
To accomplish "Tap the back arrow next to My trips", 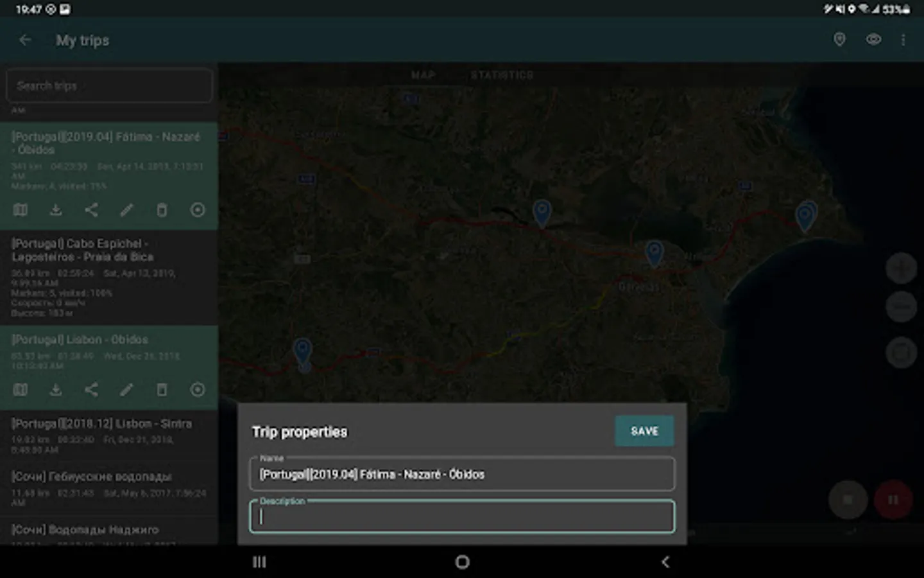I will [25, 40].
